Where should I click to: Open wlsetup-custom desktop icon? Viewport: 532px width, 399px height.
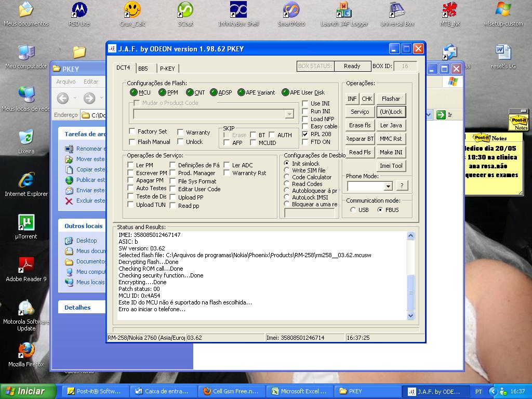click(x=503, y=14)
